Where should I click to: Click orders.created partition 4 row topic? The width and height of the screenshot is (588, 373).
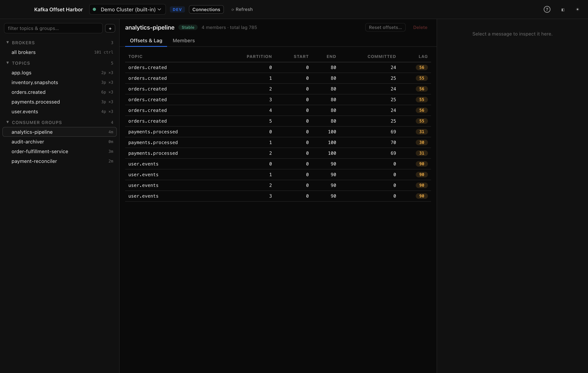[x=147, y=111]
